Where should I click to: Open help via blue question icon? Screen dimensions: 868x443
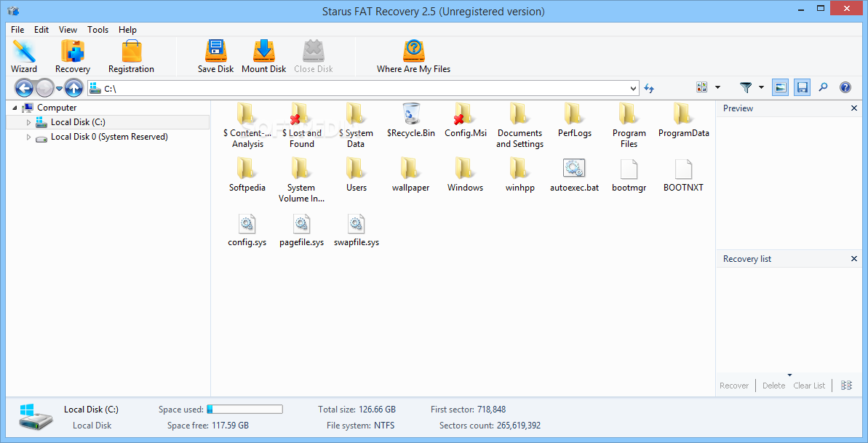click(x=845, y=87)
